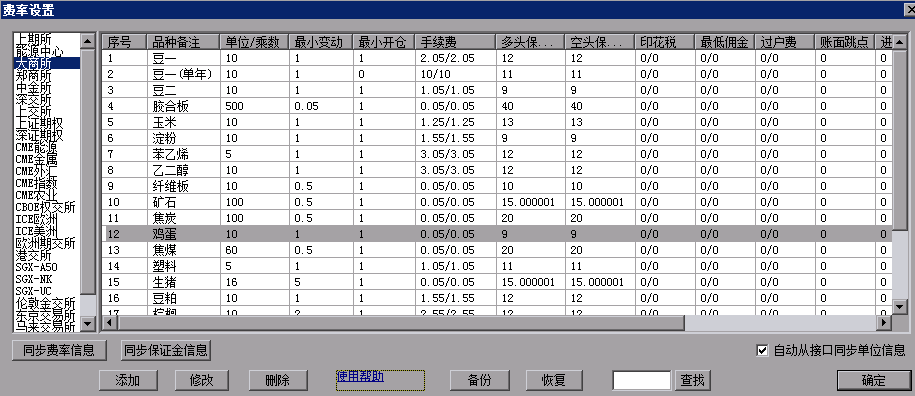Click the 修改 button
The image size is (915, 396).
[x=202, y=380]
